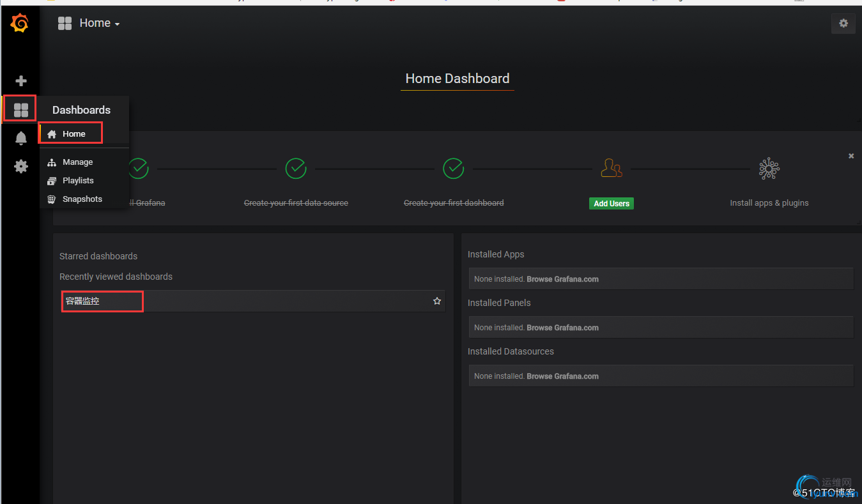Click the Recently viewed dashboards heading

coord(116,277)
